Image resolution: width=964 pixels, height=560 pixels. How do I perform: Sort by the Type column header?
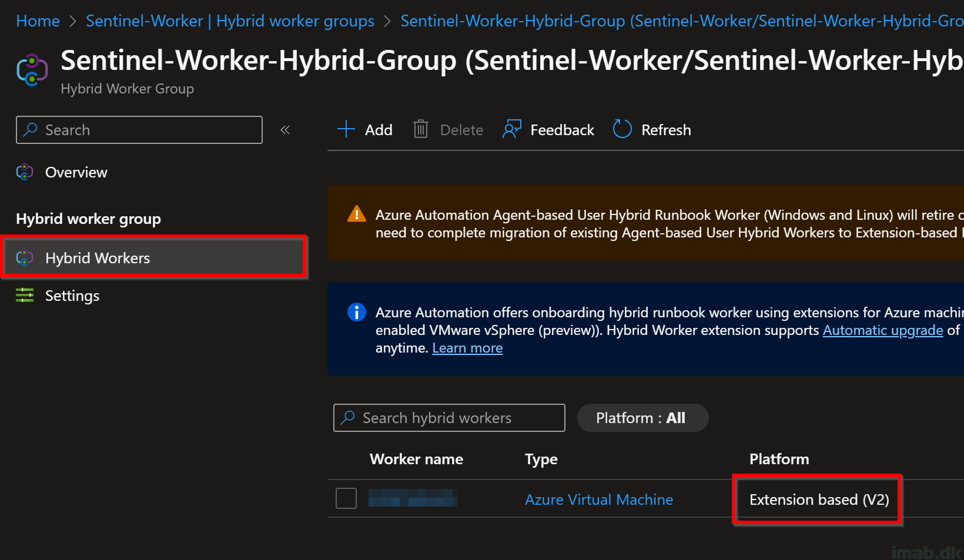(541, 459)
